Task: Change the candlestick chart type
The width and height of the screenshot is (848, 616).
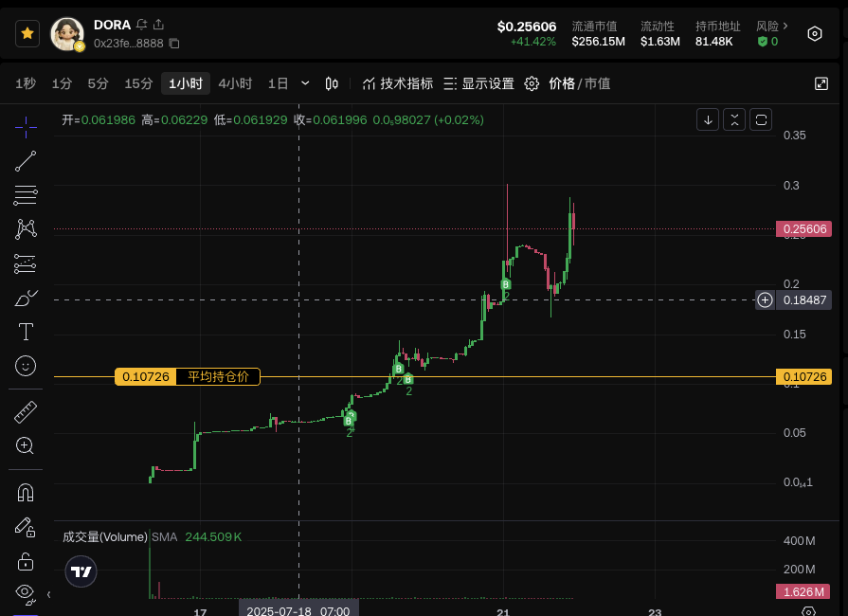Action: [332, 83]
